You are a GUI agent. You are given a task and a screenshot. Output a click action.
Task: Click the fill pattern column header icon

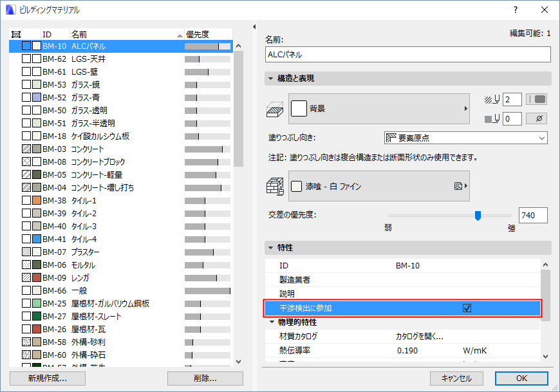15,34
